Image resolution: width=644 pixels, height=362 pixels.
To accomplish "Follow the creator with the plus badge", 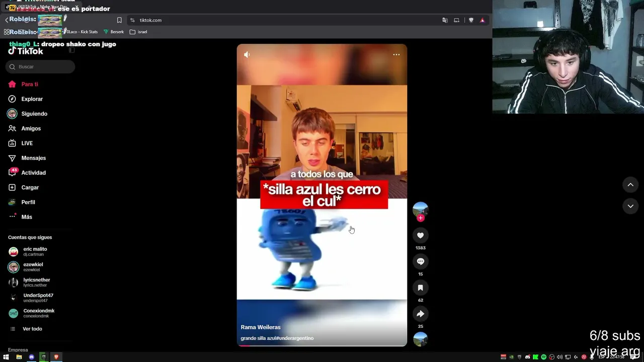I will 421,218.
